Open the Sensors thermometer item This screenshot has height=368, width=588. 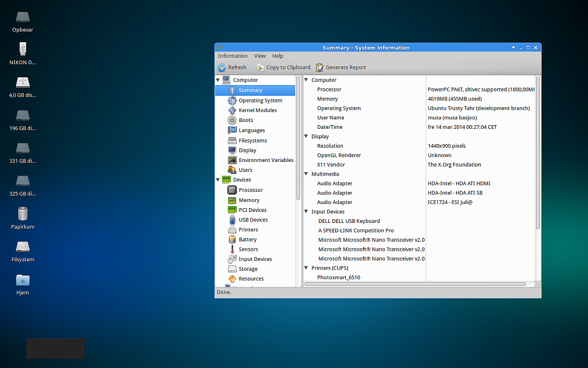point(232,249)
